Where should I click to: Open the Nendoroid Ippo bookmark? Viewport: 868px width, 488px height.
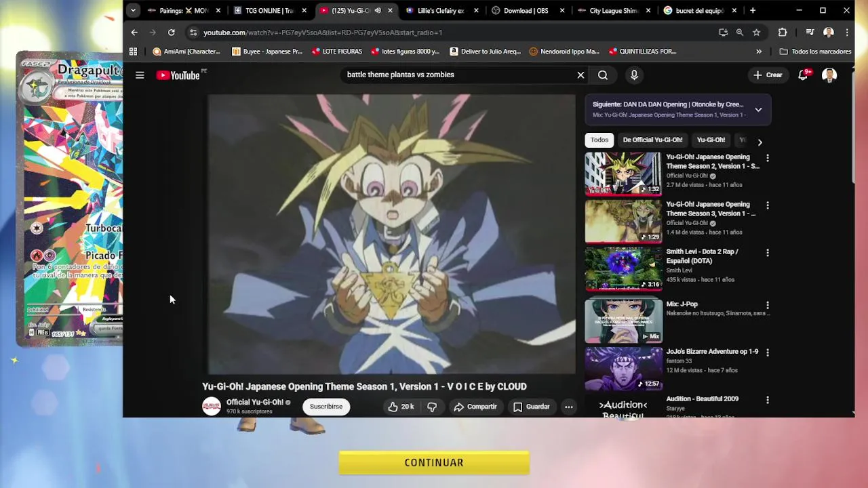pyautogui.click(x=564, y=52)
